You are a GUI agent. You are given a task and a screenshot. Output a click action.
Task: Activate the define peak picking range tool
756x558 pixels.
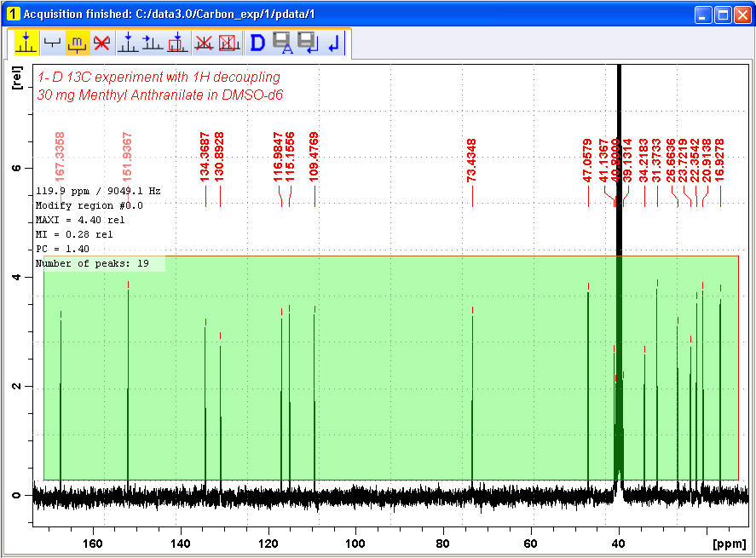26,43
